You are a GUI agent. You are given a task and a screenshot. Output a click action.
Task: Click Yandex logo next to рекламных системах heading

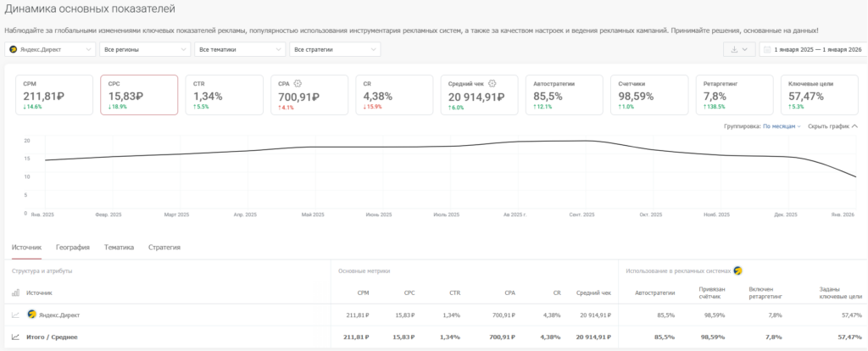[737, 270]
